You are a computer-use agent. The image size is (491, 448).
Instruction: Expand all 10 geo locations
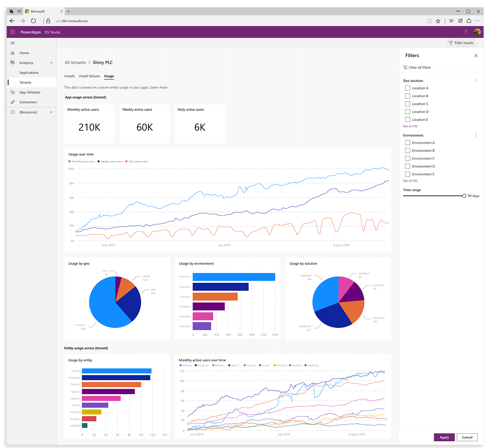410,126
